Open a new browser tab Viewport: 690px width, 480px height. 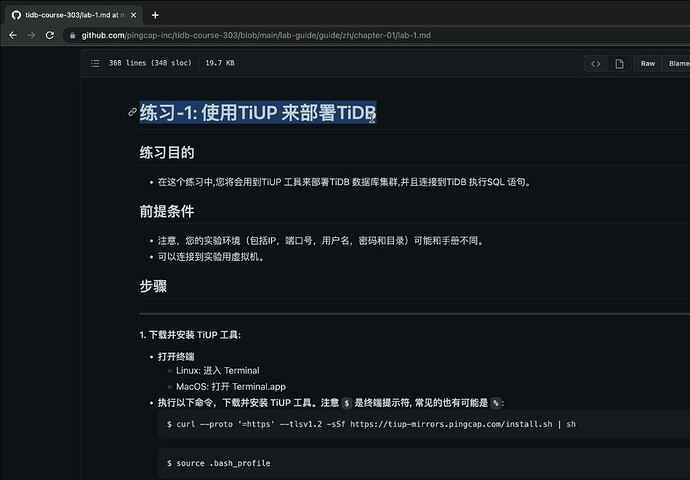[x=155, y=15]
